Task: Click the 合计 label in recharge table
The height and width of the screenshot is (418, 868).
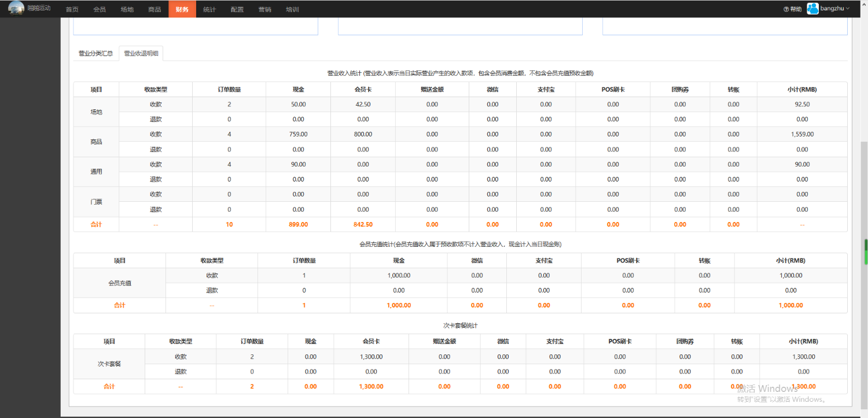Action: (x=119, y=305)
